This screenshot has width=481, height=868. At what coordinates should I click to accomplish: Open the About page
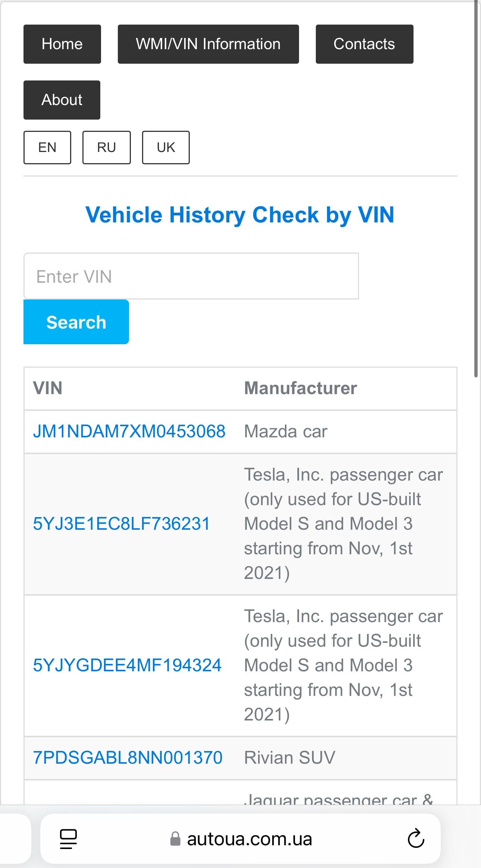(x=62, y=100)
